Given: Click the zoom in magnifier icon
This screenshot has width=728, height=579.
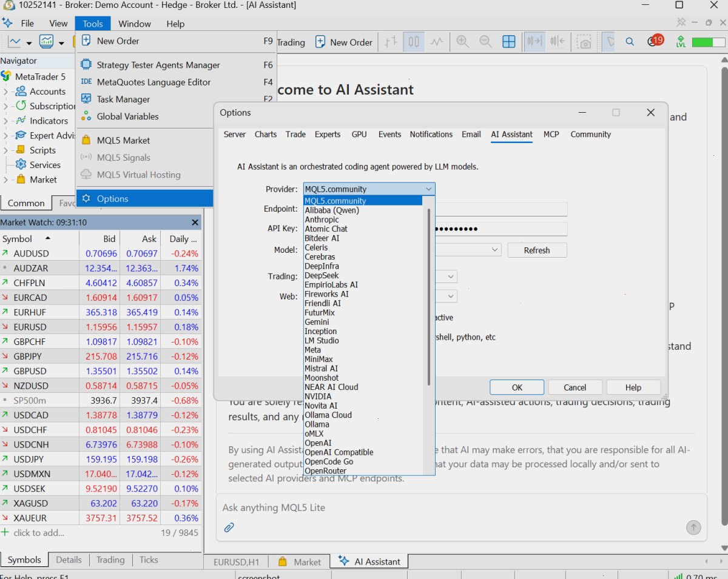Looking at the screenshot, I should [463, 42].
